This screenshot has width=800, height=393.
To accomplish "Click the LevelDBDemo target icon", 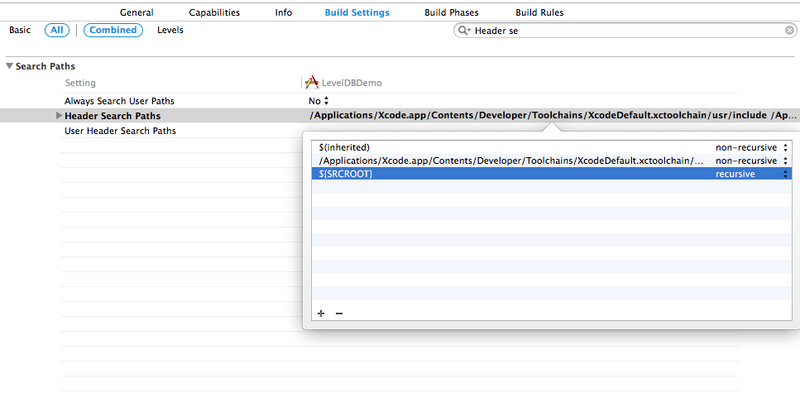I will pos(311,82).
